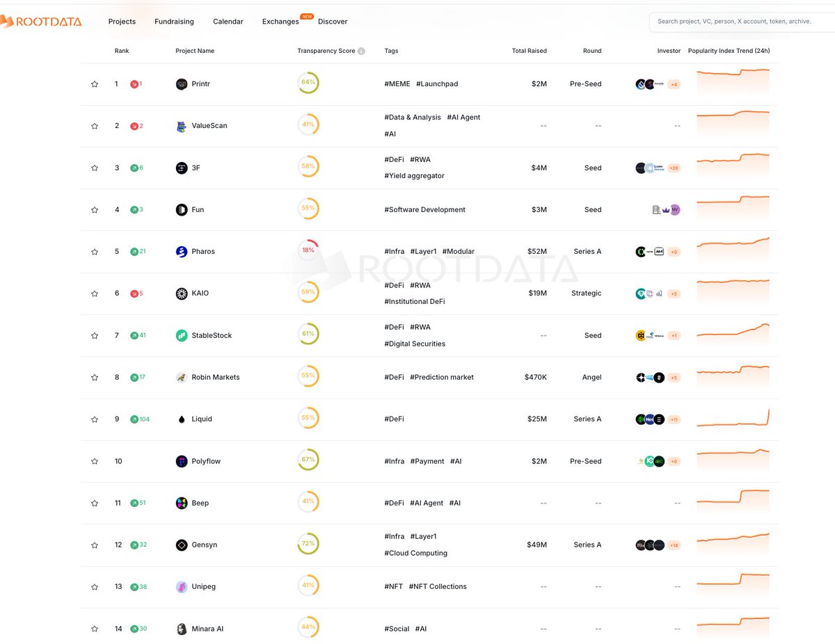The height and width of the screenshot is (644, 835).
Task: Open the Discover menu
Action: 333,22
